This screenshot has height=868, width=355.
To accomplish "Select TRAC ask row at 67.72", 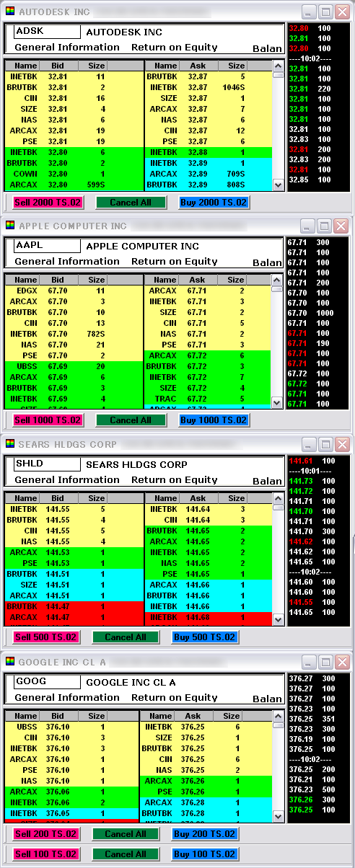I will [x=209, y=399].
